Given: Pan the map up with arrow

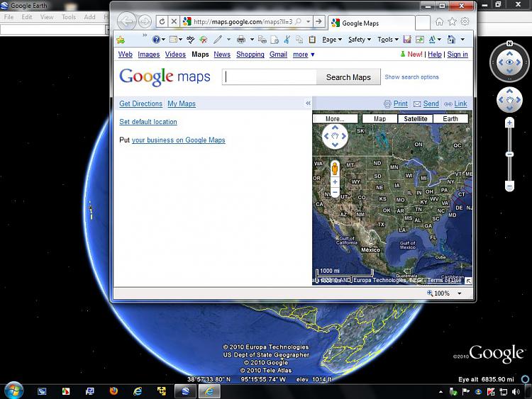Looking at the screenshot, I should pos(335,128).
